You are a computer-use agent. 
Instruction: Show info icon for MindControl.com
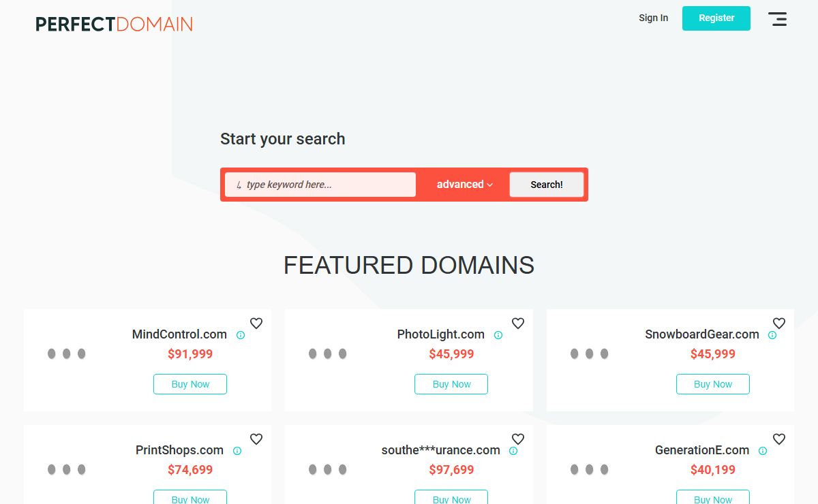241,335
